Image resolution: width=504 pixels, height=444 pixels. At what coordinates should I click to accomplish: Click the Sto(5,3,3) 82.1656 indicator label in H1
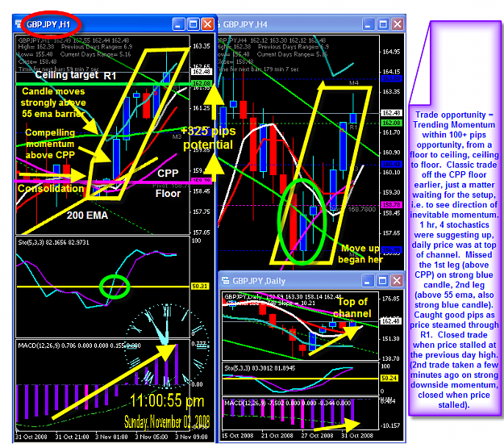coord(53,242)
